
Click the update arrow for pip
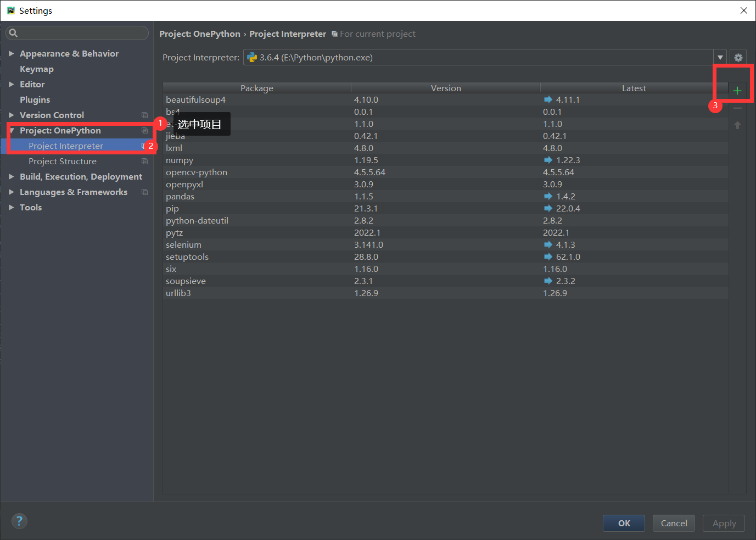coord(548,208)
